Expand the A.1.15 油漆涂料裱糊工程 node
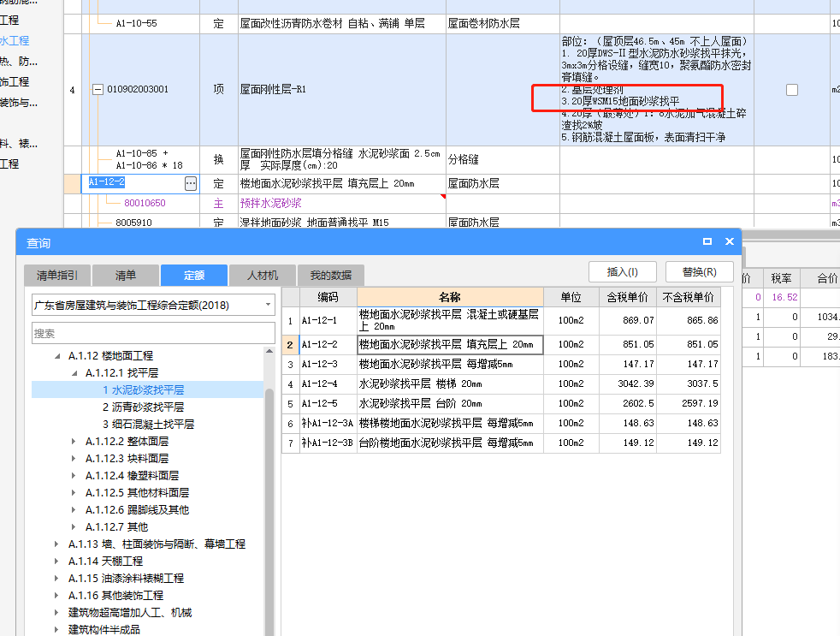 (56, 579)
